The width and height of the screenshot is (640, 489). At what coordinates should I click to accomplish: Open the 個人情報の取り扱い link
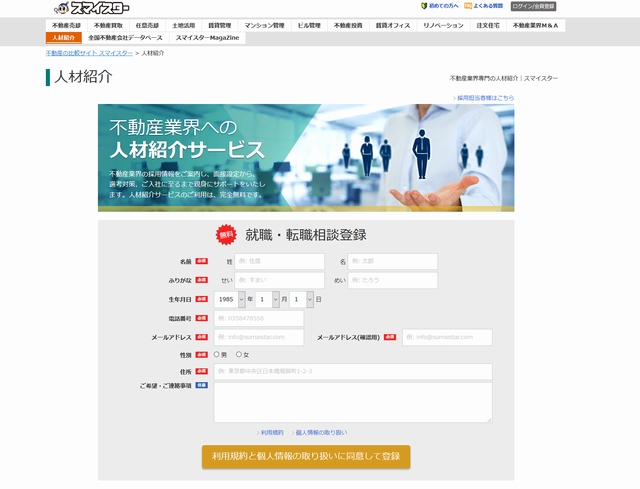tap(320, 433)
